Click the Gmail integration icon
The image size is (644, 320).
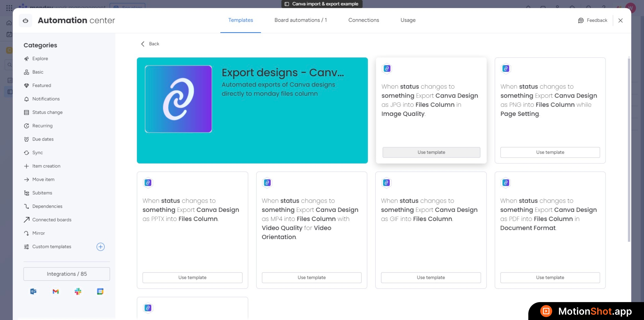[x=56, y=291]
